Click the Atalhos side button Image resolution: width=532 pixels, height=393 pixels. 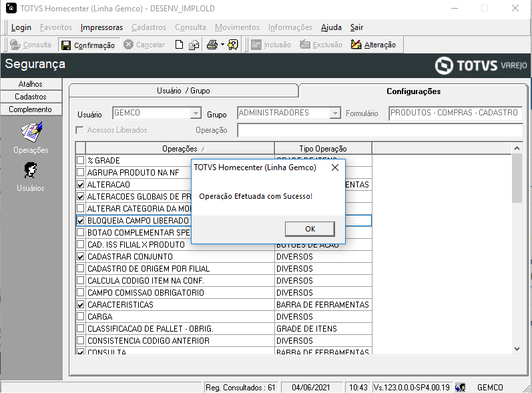31,84
